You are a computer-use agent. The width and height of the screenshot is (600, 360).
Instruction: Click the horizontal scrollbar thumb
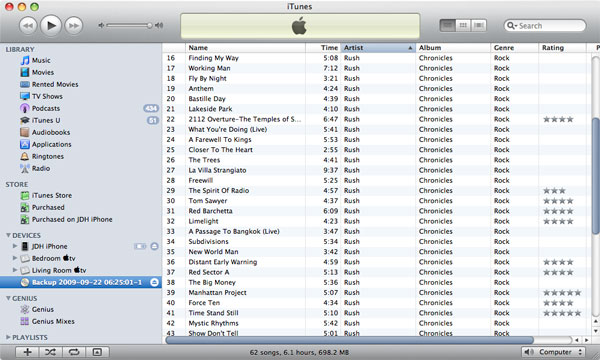pyautogui.click(x=349, y=340)
